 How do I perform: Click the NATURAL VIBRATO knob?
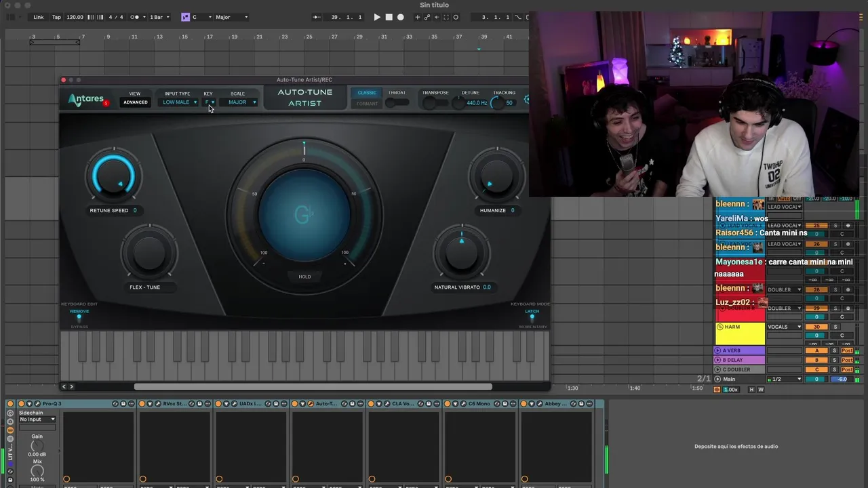[x=462, y=253]
